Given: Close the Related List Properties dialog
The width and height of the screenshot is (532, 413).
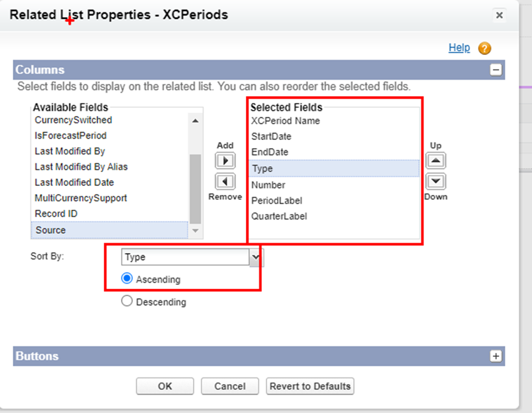Looking at the screenshot, I should [499, 16].
